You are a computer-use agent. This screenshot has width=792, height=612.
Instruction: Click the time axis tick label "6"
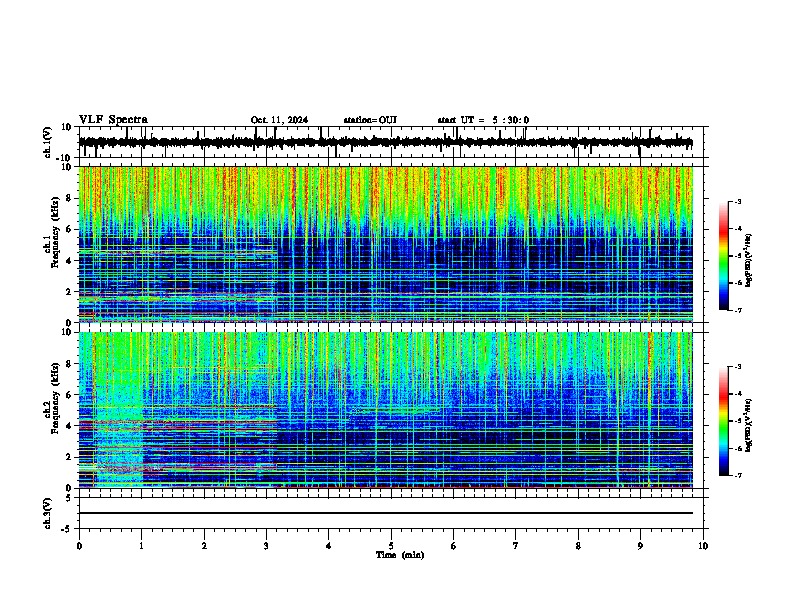click(x=454, y=546)
